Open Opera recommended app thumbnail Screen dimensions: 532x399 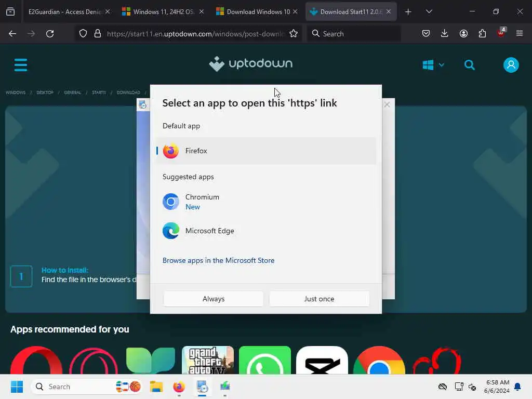36,360
